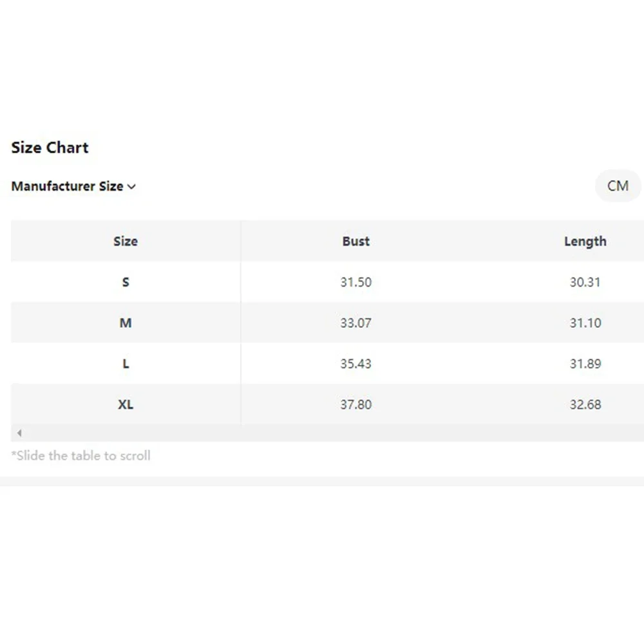644x644 pixels.
Task: Click bust value 37.80 for size XL
Action: [x=356, y=404]
